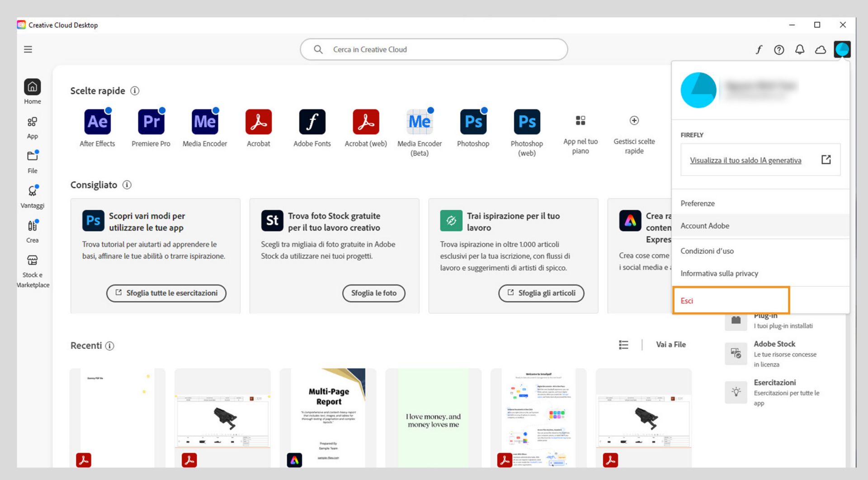Open Vantaggi in the sidebar
The image size is (868, 480).
coord(32,197)
